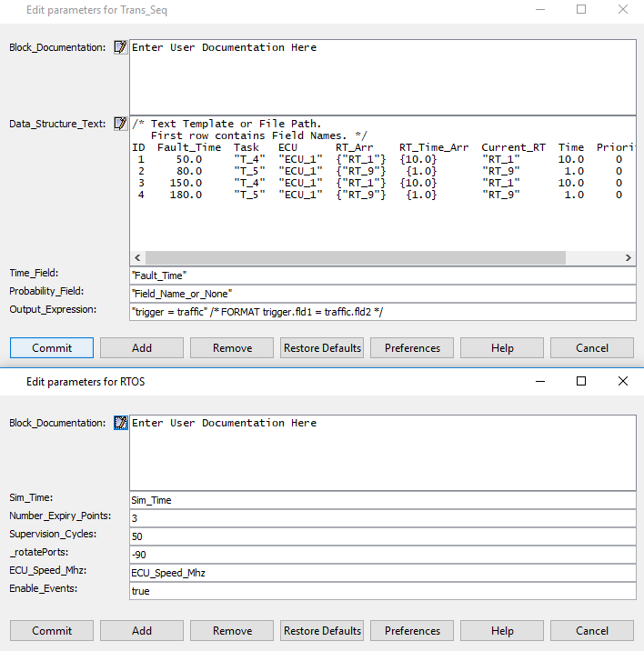Click the Time_Field input box
The height and width of the screenshot is (651, 644).
point(382,274)
